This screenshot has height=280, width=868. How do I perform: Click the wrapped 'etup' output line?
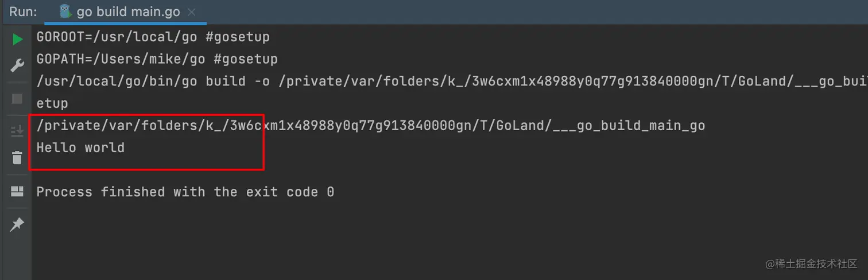click(x=52, y=104)
